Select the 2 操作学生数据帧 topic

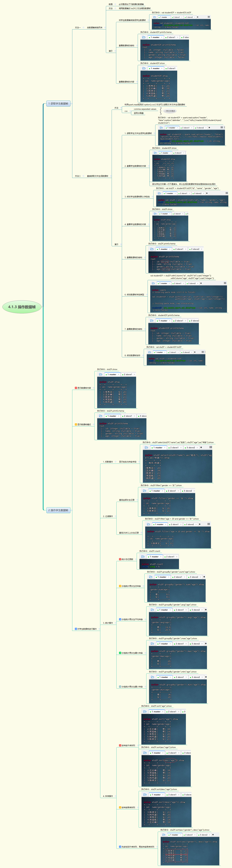tap(58, 510)
